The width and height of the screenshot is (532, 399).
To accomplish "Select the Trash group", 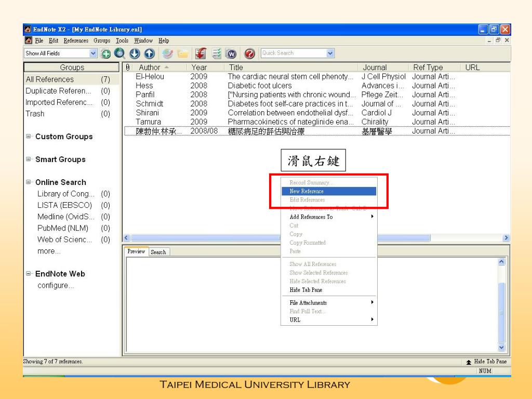I will pos(71,114).
